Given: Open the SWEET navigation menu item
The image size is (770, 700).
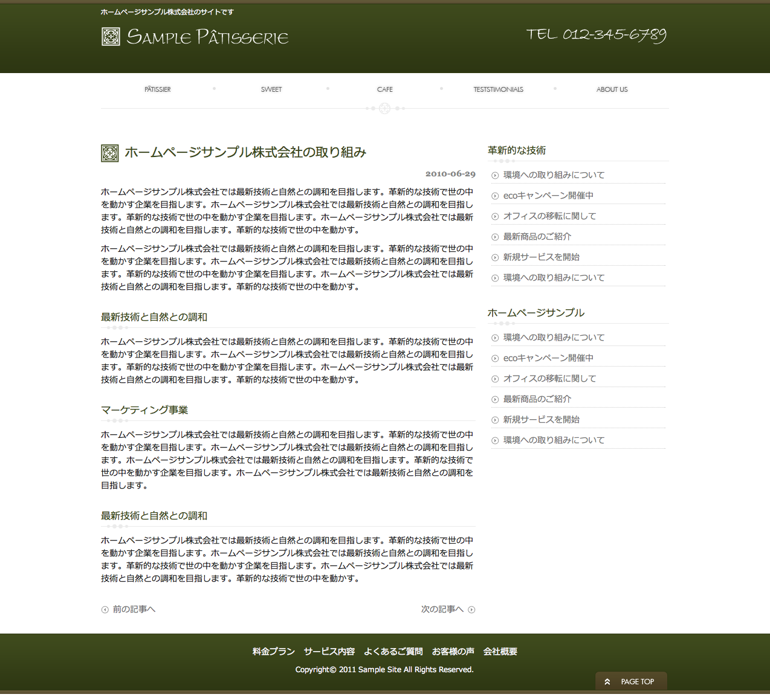Looking at the screenshot, I should 271,89.
